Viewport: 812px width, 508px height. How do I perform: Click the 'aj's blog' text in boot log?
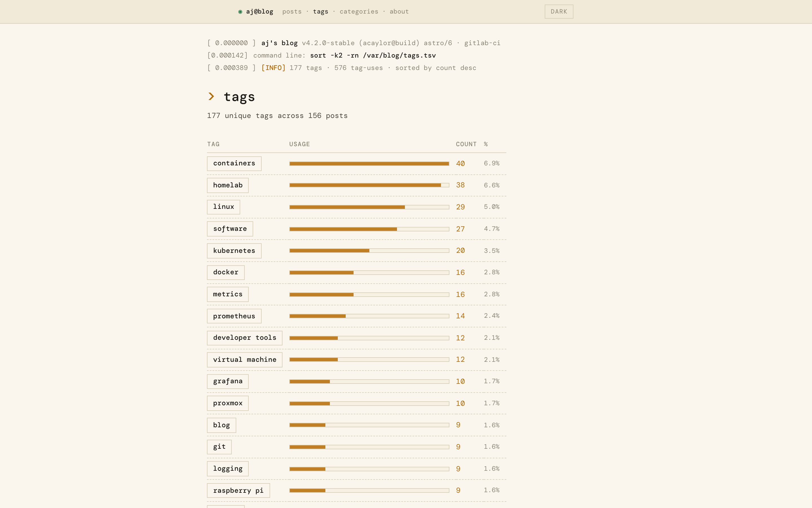pos(279,43)
